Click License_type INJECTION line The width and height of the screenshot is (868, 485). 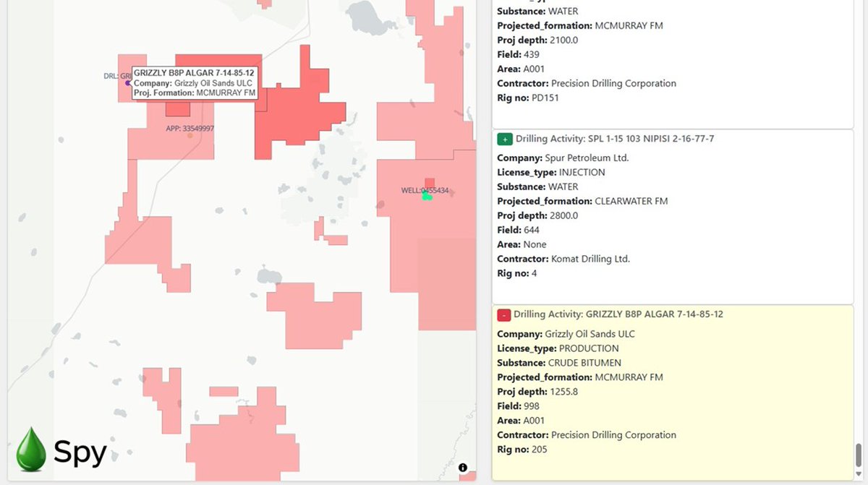point(551,172)
